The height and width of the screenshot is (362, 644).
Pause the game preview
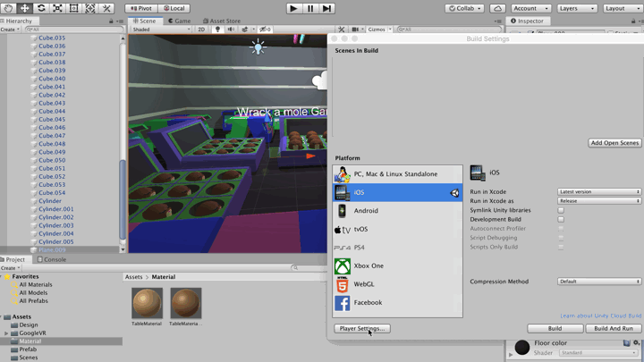(310, 8)
